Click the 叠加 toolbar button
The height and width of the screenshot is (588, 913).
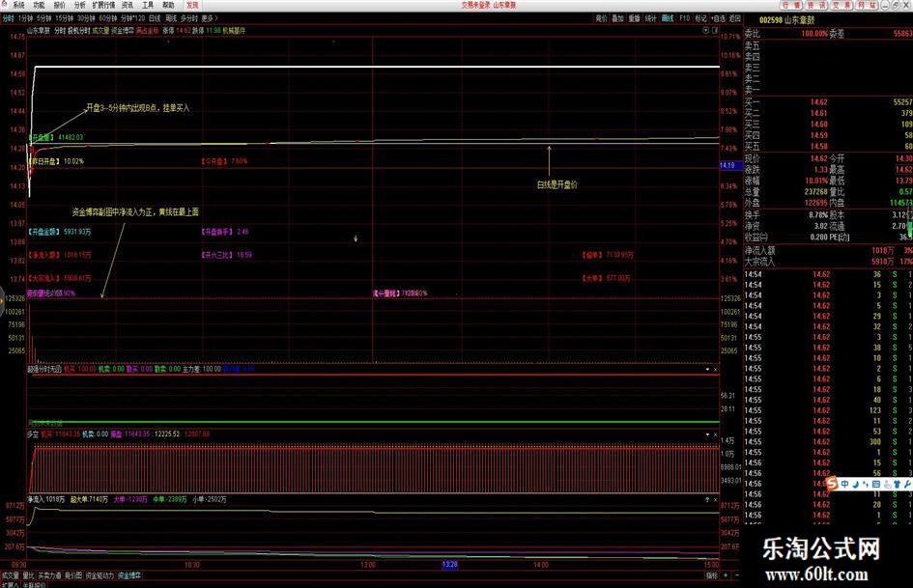617,18
